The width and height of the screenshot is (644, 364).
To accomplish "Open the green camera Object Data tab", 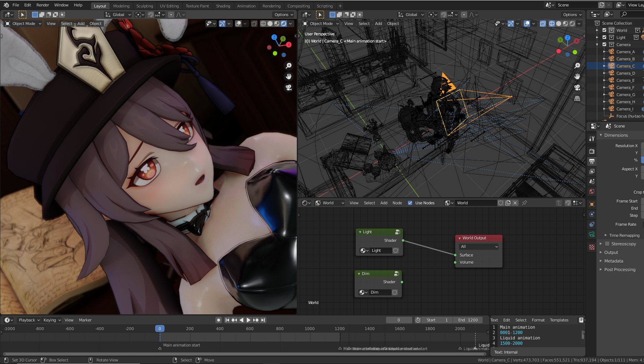I will click(x=592, y=234).
